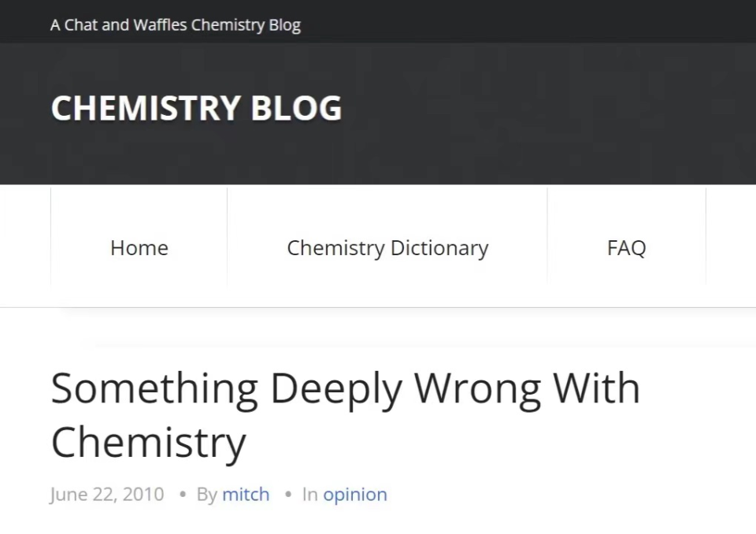Click the dot separator after mitch

(288, 495)
